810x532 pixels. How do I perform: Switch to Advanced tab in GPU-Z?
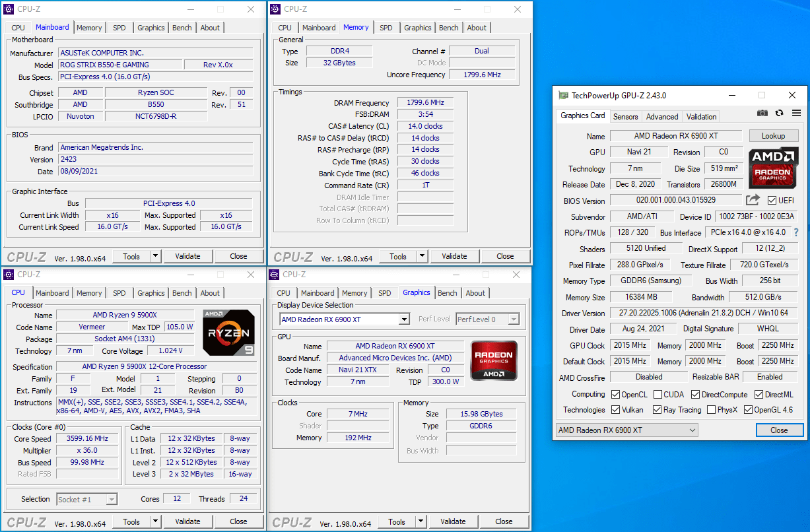pyautogui.click(x=662, y=117)
